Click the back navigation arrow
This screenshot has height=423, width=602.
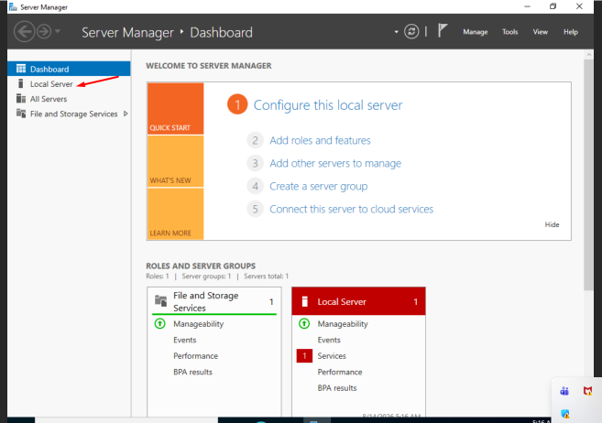click(x=24, y=31)
